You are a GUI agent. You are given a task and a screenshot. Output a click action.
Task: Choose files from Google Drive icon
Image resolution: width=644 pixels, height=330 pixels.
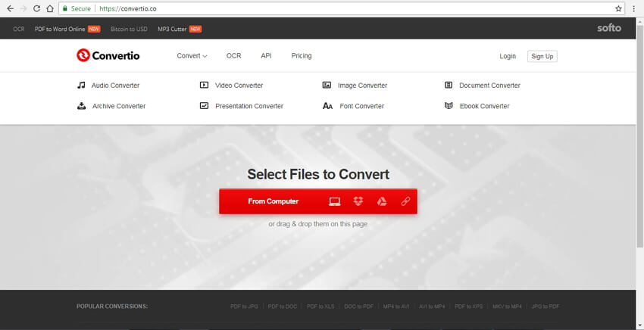point(382,201)
